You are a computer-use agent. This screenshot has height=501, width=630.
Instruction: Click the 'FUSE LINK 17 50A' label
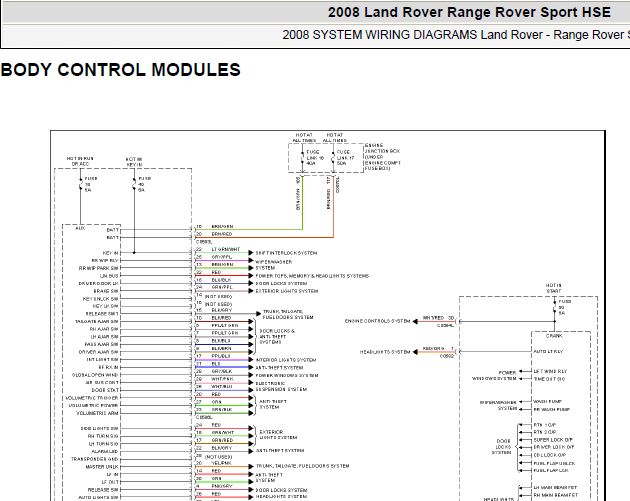point(345,158)
